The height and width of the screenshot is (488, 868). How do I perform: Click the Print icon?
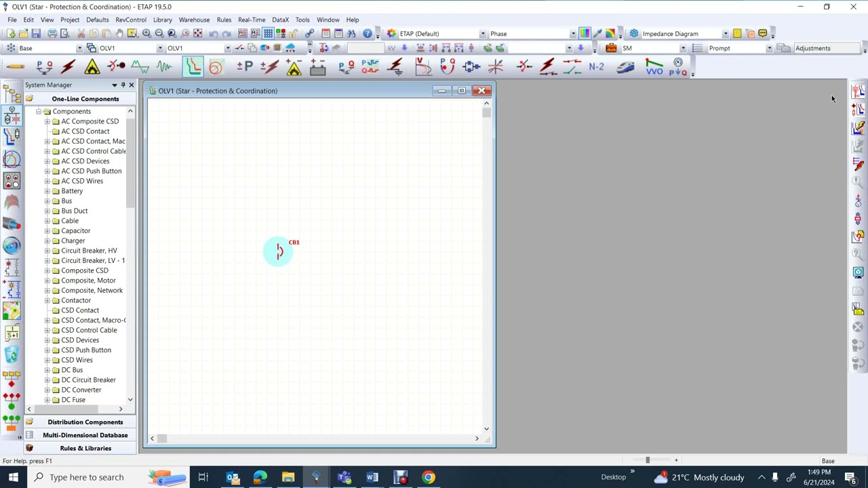[52, 33]
